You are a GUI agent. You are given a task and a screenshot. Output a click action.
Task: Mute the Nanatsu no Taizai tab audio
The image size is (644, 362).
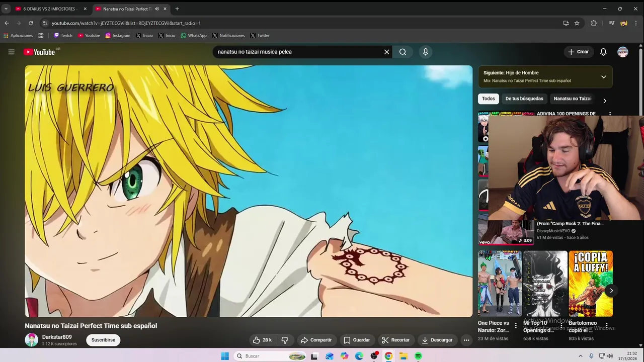[x=156, y=9]
